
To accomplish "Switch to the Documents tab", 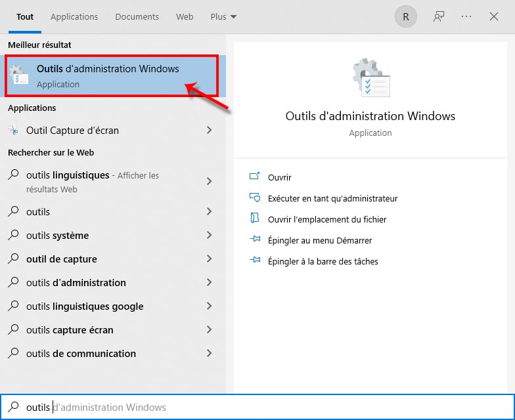I will click(137, 17).
